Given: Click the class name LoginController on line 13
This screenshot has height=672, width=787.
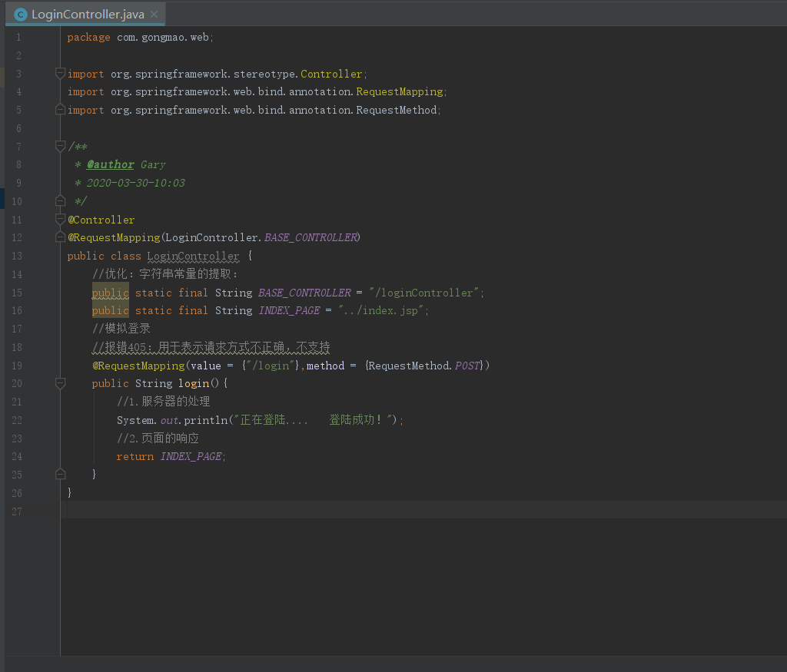Looking at the screenshot, I should coord(193,257).
